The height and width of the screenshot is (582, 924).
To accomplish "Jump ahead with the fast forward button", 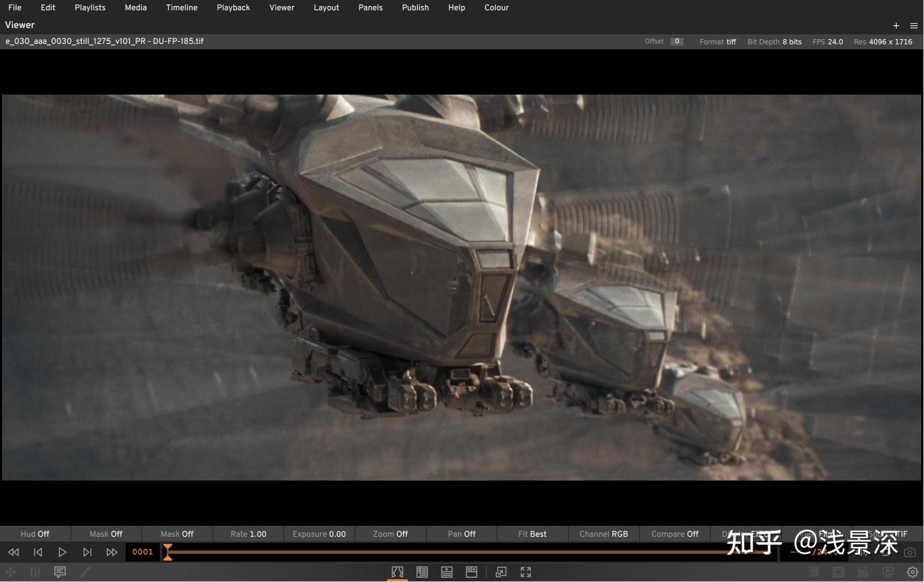I will tap(112, 552).
